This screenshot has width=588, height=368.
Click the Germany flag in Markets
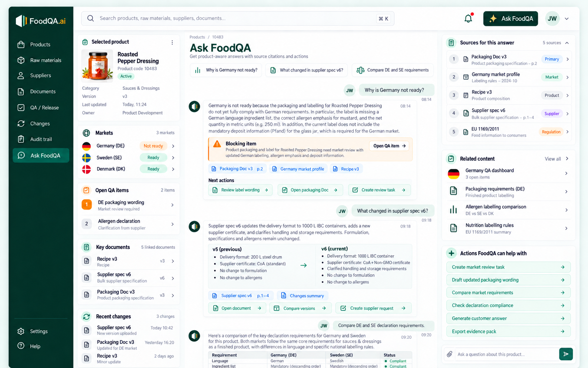click(x=86, y=146)
